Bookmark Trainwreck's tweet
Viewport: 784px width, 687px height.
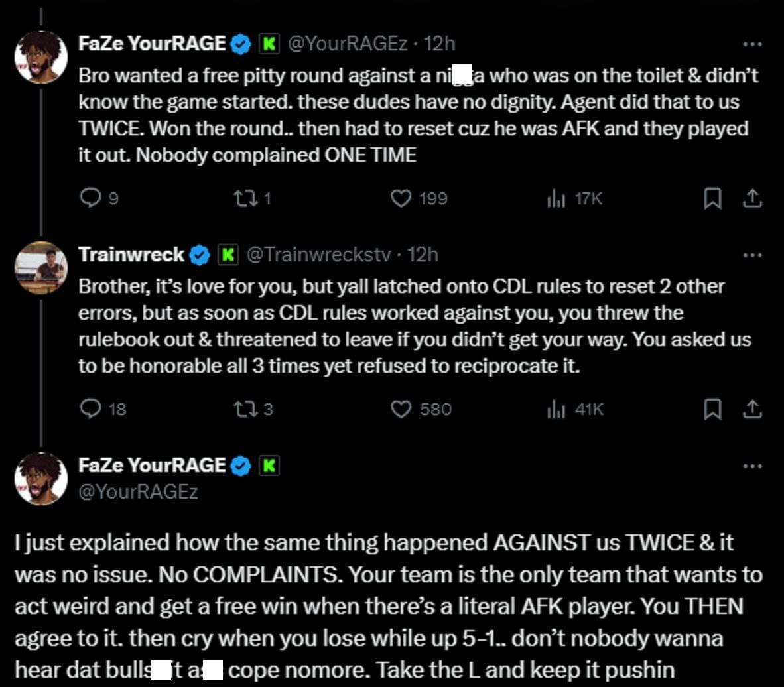point(712,409)
